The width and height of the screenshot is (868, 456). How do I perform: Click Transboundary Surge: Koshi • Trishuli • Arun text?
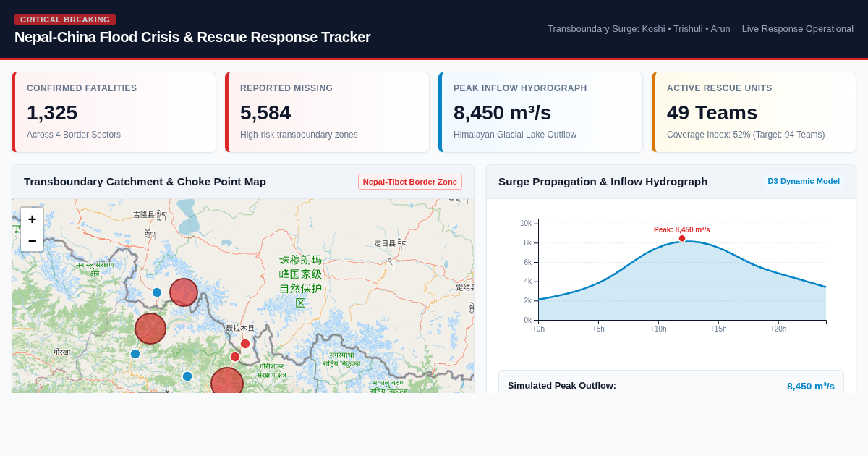639,29
